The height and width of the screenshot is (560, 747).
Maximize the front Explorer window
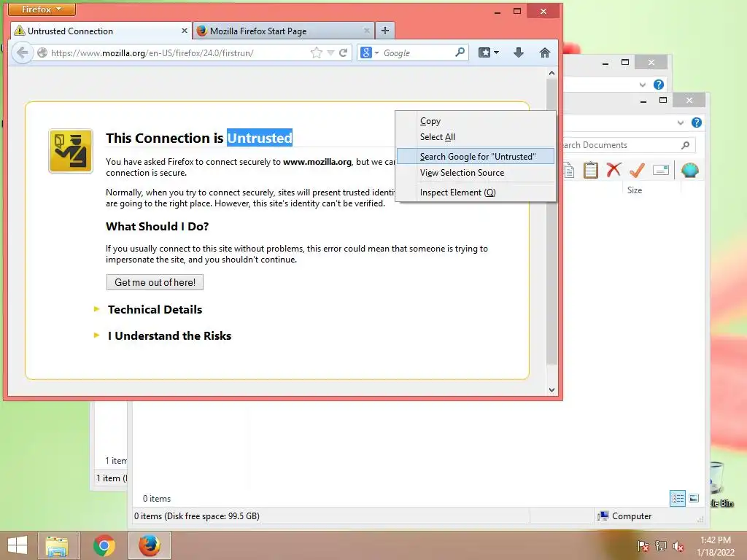pos(662,100)
